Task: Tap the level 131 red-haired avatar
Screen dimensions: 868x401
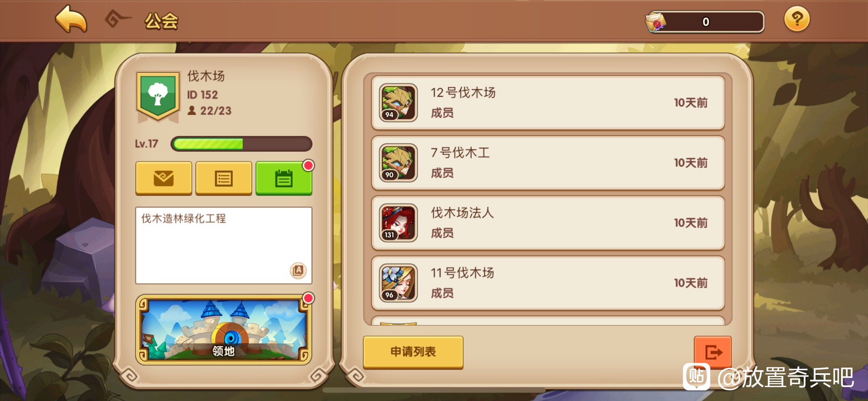Action: point(398,223)
